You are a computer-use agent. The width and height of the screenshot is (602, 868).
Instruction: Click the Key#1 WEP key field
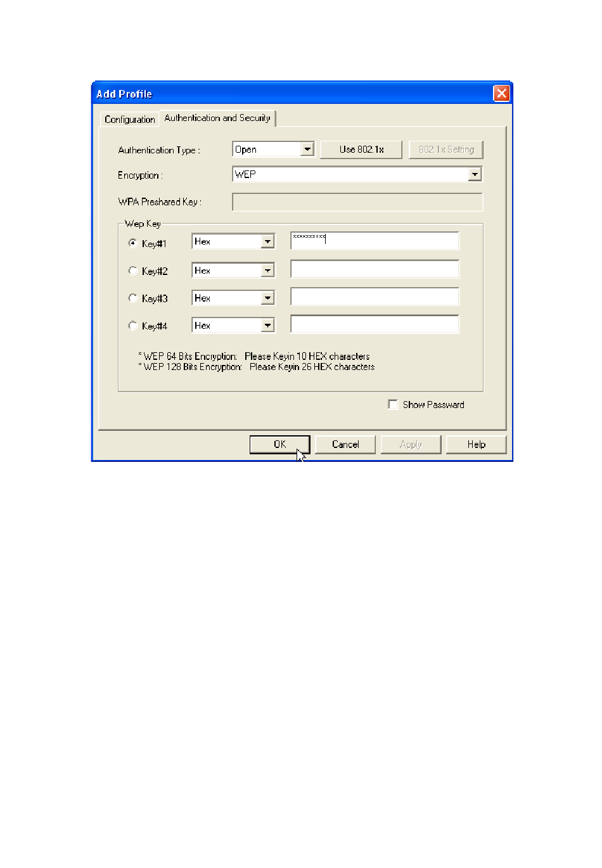[x=375, y=241]
